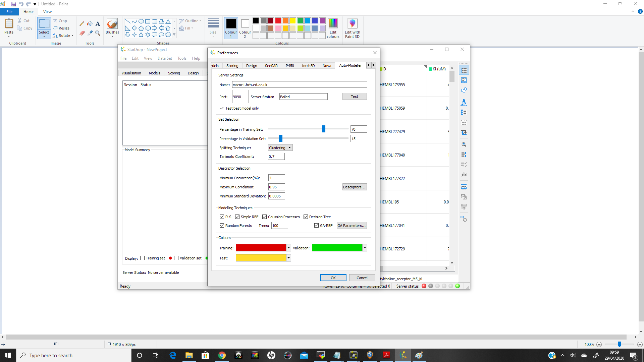Select the Magnifier tool

point(98,33)
